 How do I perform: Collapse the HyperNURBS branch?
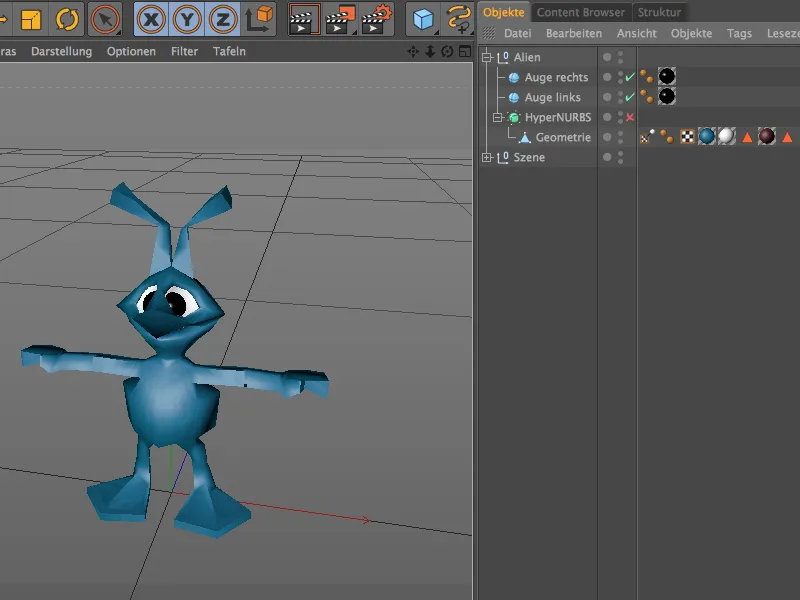tap(497, 117)
